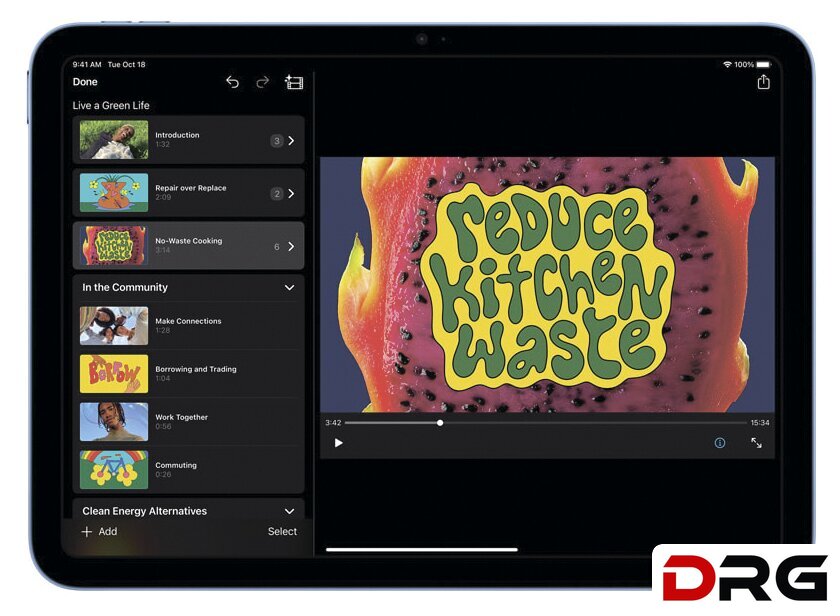Tap the Share icon at top right

click(763, 82)
